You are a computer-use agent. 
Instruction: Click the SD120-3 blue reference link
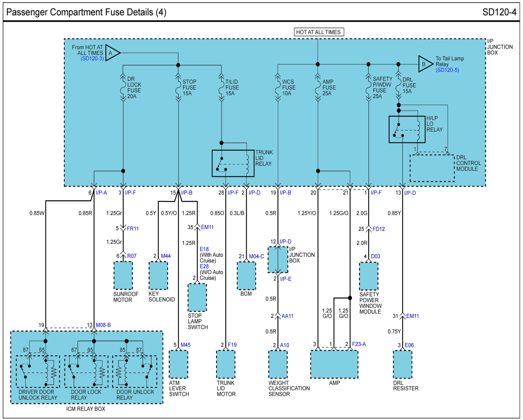[92, 59]
